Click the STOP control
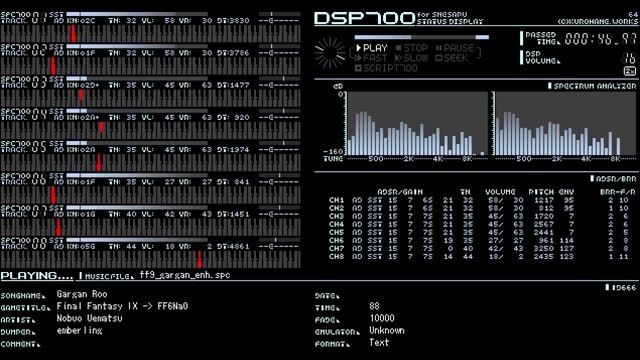Screen dimensions: 640x360 click(411, 48)
